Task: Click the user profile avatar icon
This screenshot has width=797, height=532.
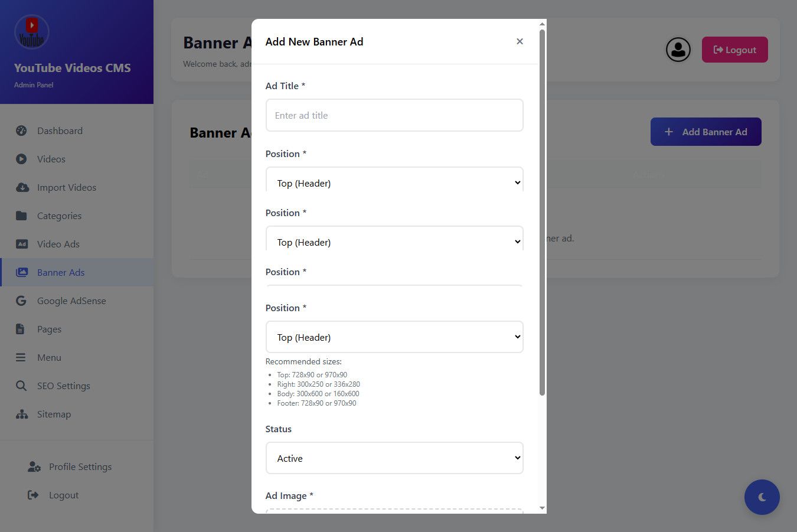Action: 678,50
